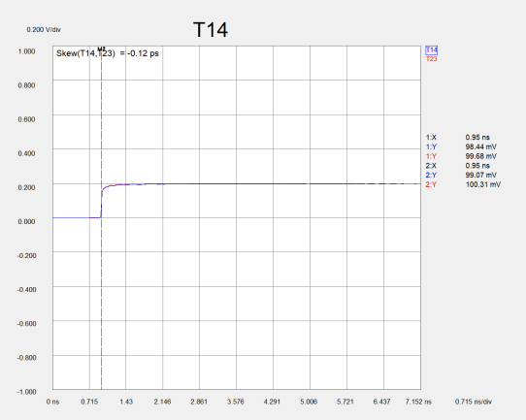
Task: Click the 0.200 V/div scale label
Action: [x=44, y=30]
